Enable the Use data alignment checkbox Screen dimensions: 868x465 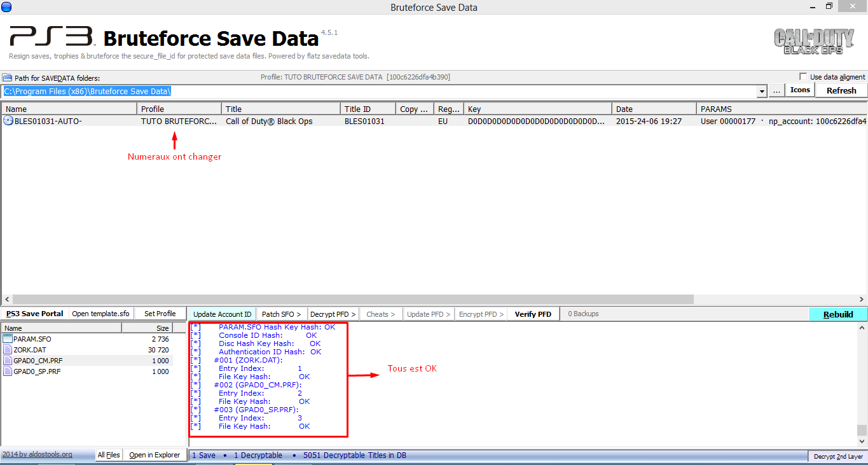(x=803, y=77)
